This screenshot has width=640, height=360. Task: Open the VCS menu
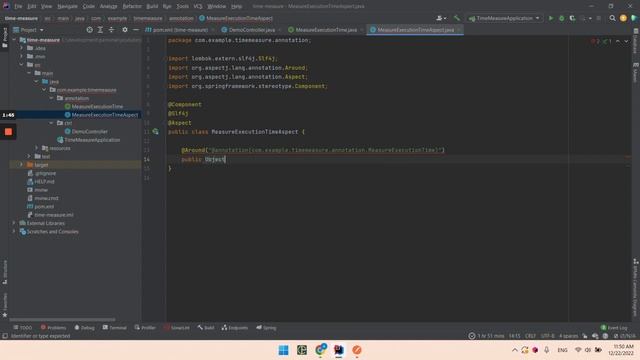(198, 6)
